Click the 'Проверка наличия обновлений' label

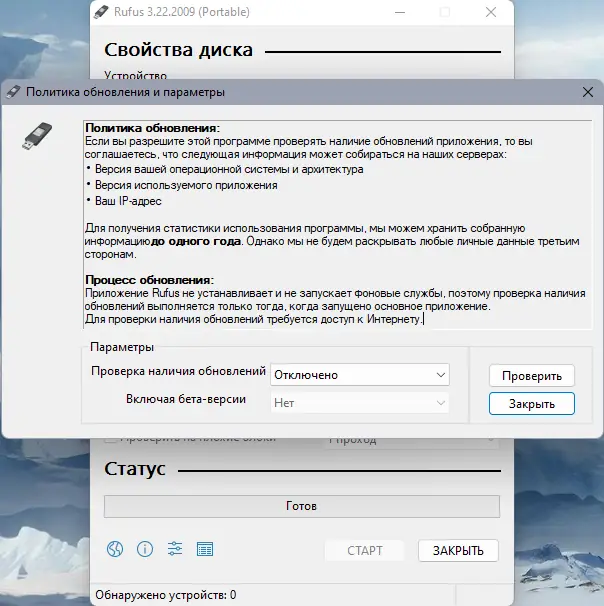(x=178, y=371)
